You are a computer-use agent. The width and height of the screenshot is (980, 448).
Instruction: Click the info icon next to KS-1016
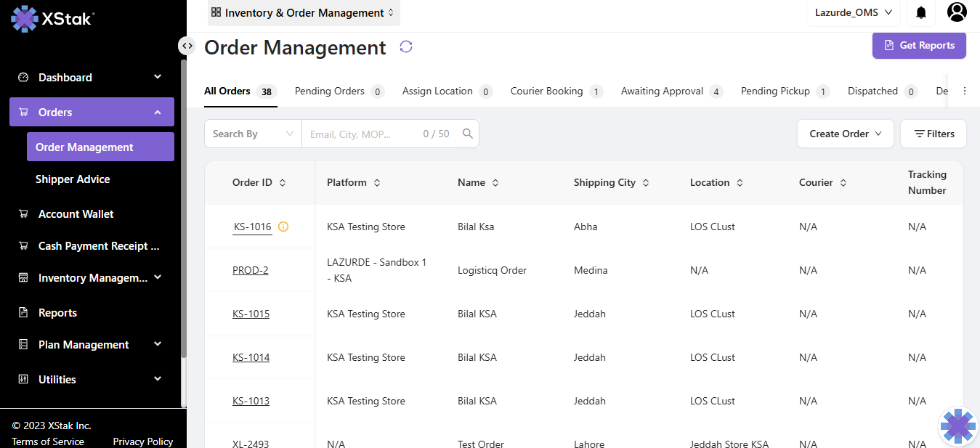283,227
